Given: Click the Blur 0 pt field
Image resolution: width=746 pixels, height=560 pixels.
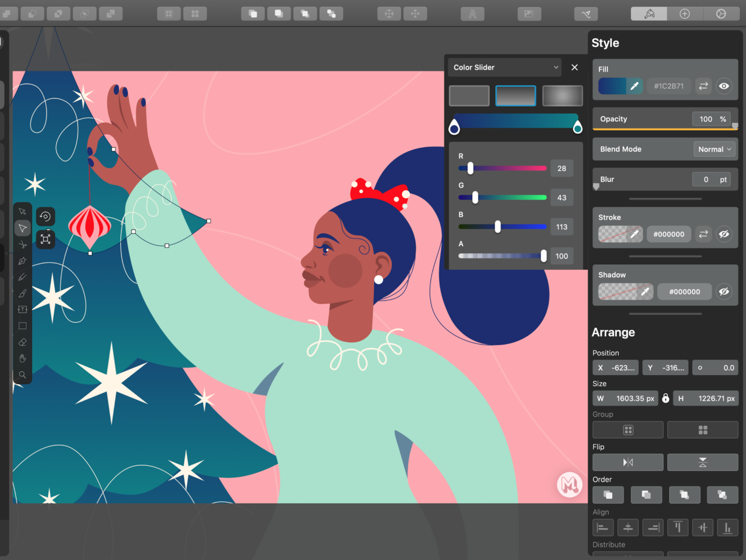Looking at the screenshot, I should coord(711,179).
